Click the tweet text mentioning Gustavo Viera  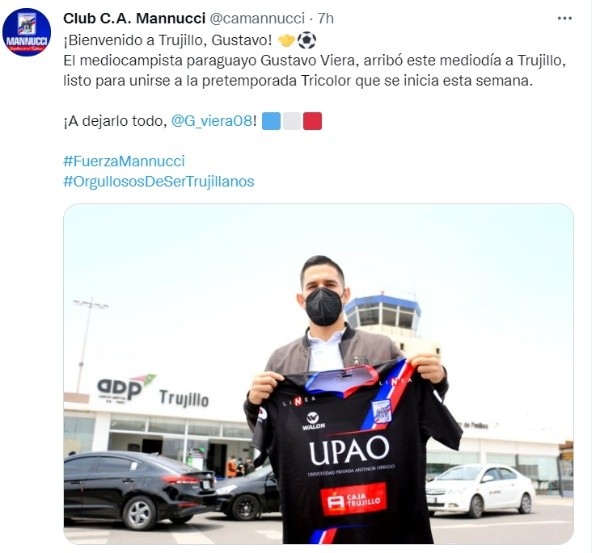point(315,71)
